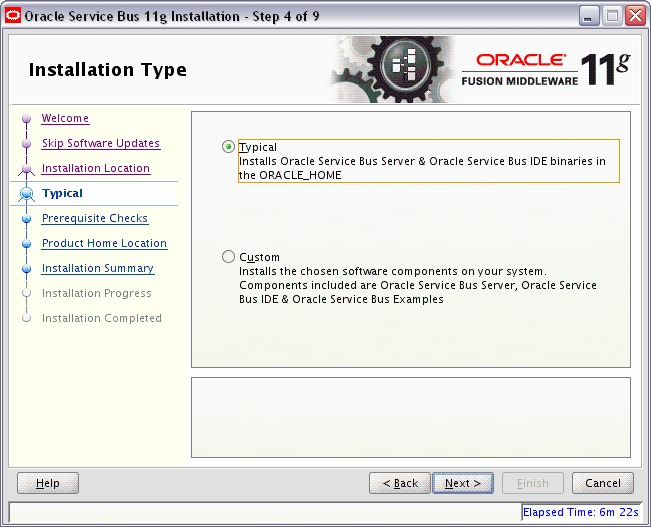The width and height of the screenshot is (651, 527).
Task: Click the gear graphic in header banner
Action: 394,69
